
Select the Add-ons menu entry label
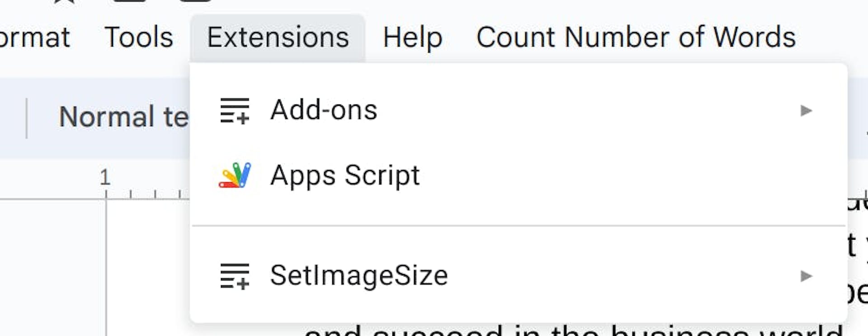tap(324, 110)
